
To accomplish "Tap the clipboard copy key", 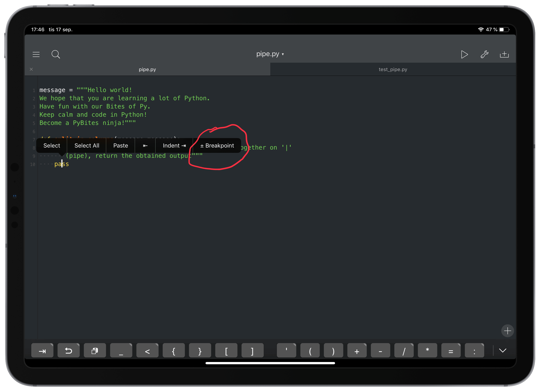I will click(95, 350).
